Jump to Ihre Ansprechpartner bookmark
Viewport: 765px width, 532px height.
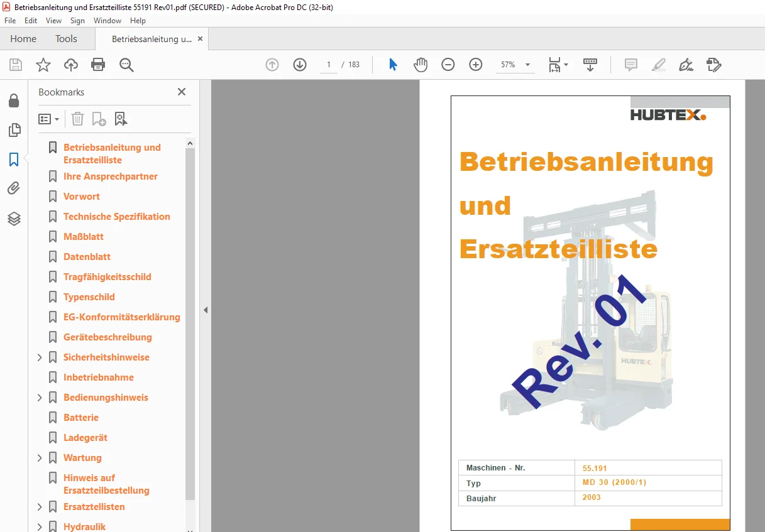pos(111,176)
